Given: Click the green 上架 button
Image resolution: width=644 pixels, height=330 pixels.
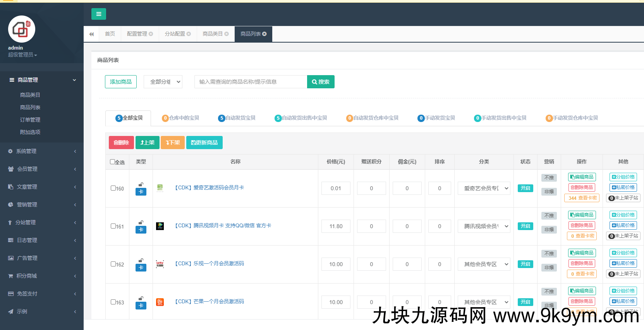Looking at the screenshot, I should pos(148,143).
